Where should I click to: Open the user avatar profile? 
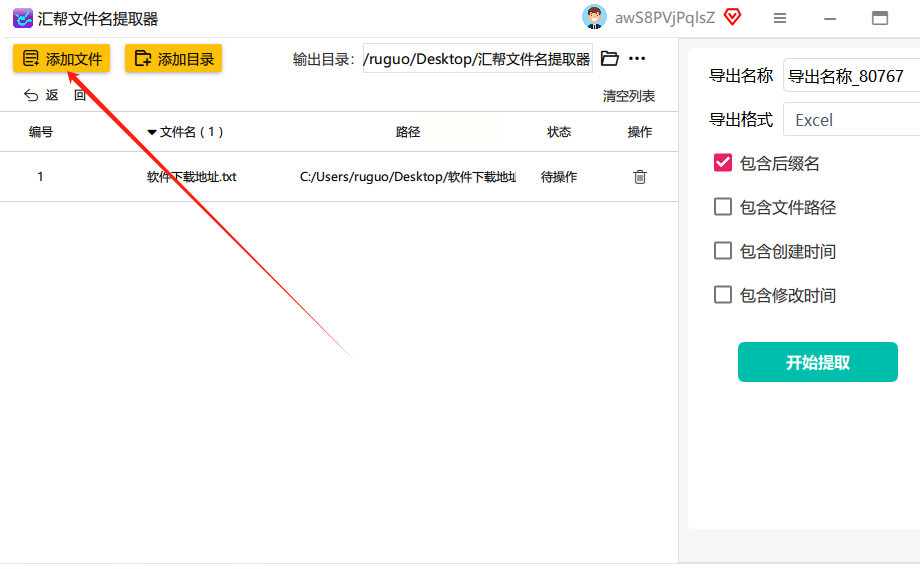pos(594,17)
